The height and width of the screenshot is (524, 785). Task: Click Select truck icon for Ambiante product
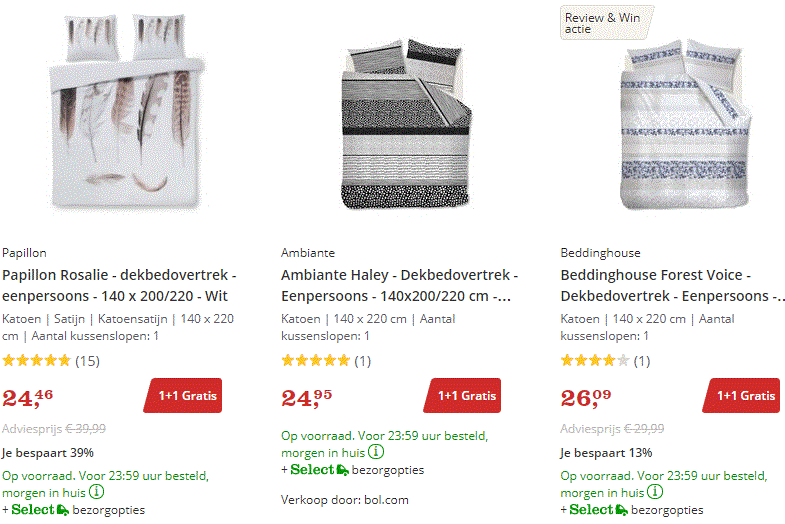[343, 470]
